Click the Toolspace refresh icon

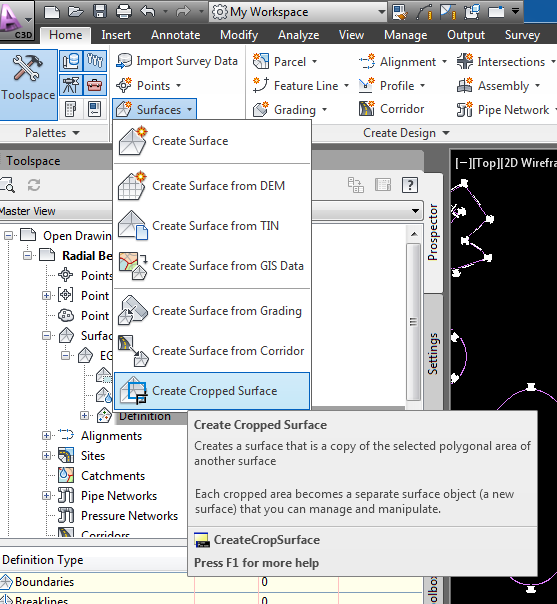point(34,185)
